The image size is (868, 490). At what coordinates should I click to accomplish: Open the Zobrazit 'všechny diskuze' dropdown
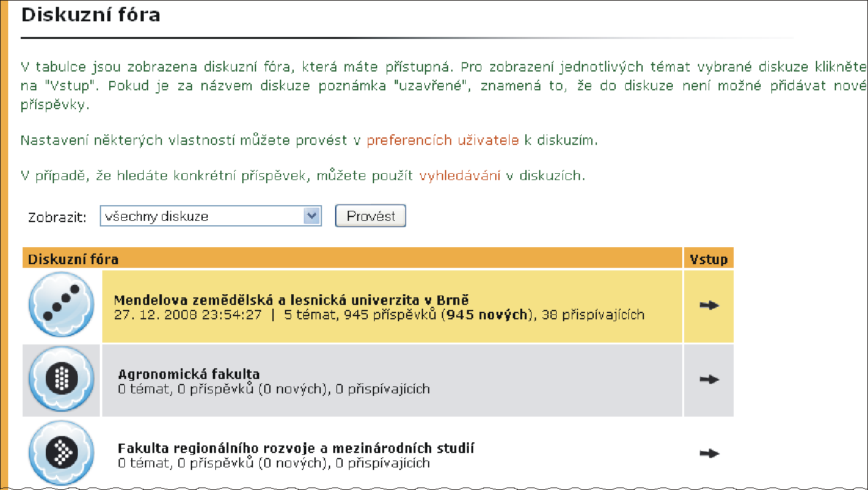point(211,216)
